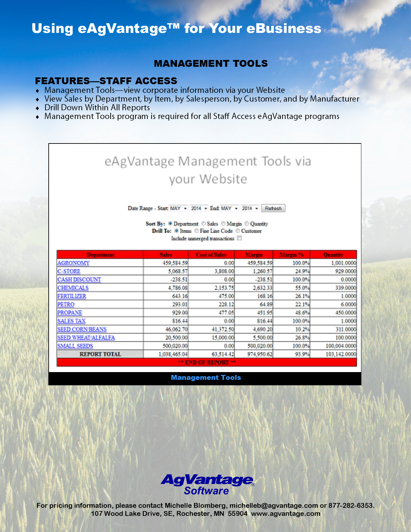Click FERTILIZER margin percent 26.1%

pos(302,296)
